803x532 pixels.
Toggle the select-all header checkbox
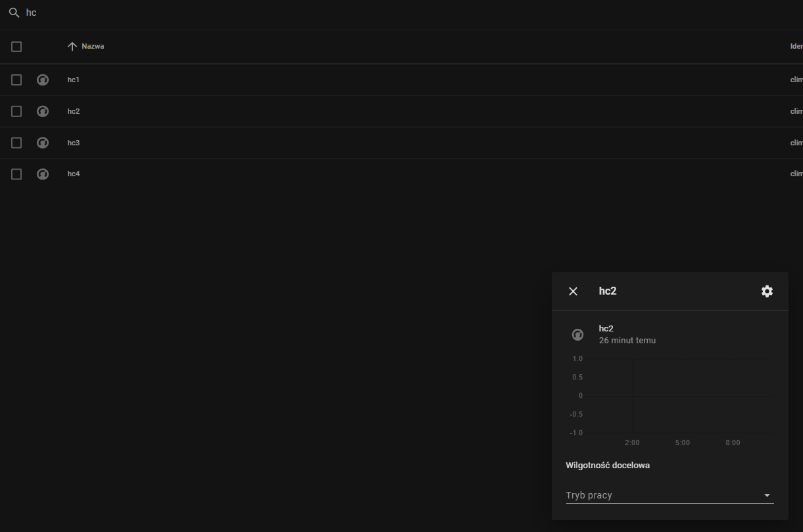[x=16, y=47]
